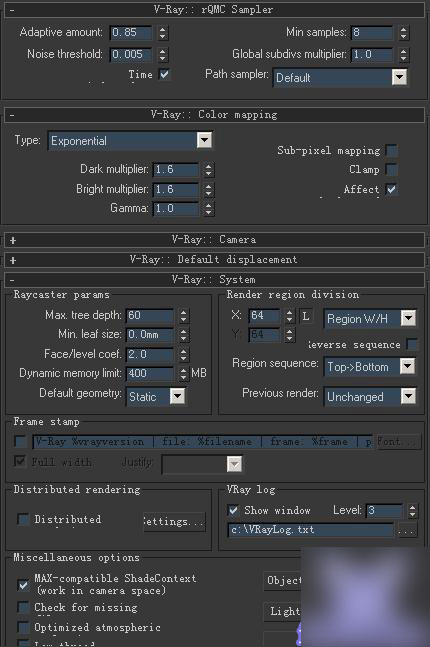430x647 pixels.
Task: Click the Min. leaf size field
Action: [149, 335]
